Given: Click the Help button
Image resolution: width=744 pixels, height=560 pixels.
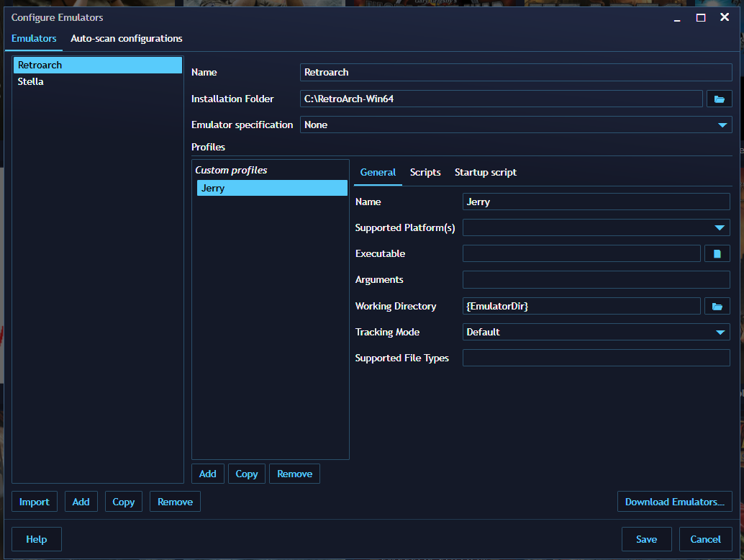Looking at the screenshot, I should point(36,538).
